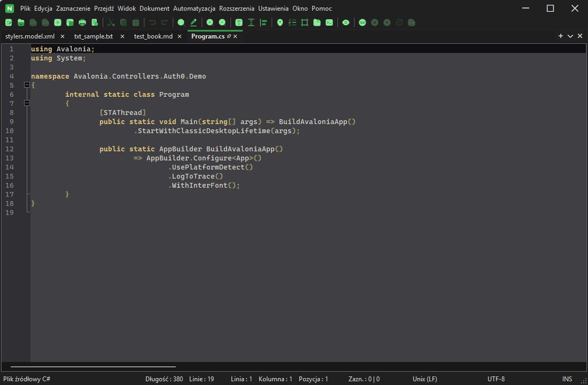Viewport: 588px width, 385px height.
Task: Save recorded macro icon
Action: pos(412,22)
